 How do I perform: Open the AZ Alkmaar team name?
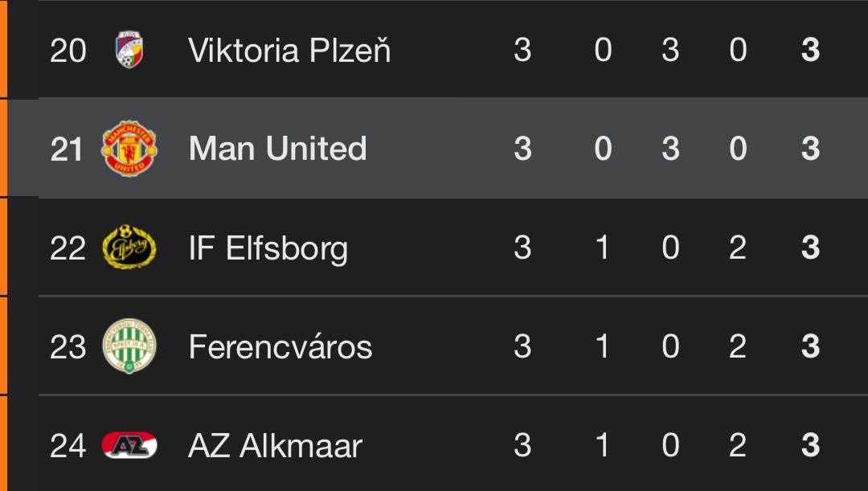point(275,445)
